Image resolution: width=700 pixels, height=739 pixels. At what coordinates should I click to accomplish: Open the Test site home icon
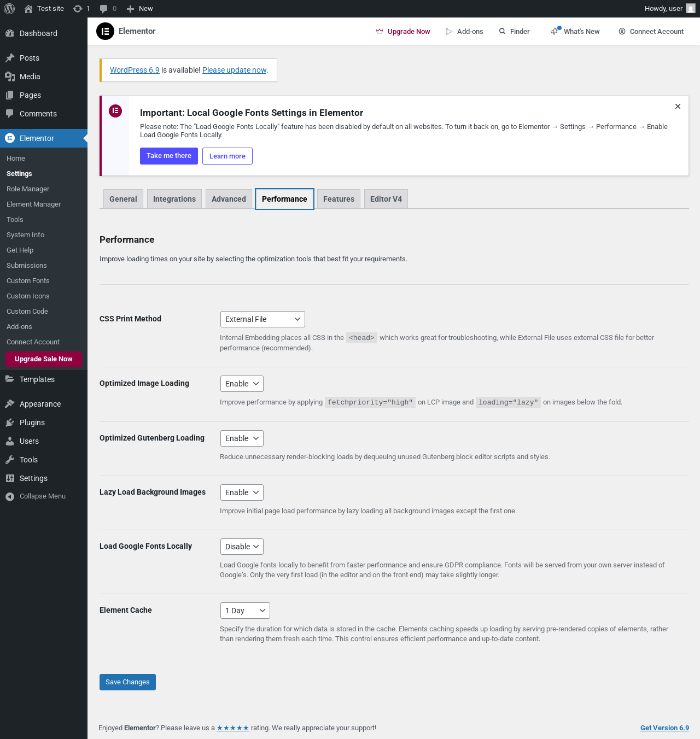[28, 9]
